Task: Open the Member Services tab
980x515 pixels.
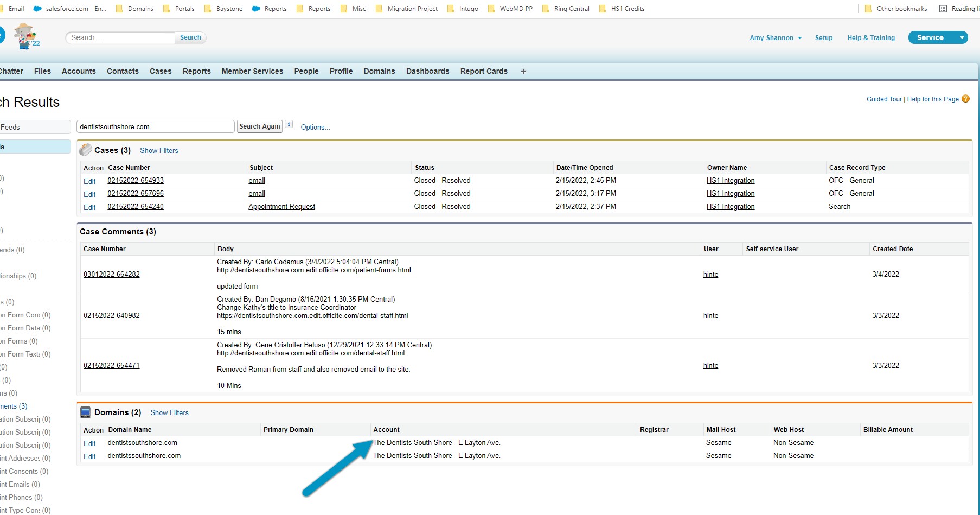Action: (x=252, y=71)
